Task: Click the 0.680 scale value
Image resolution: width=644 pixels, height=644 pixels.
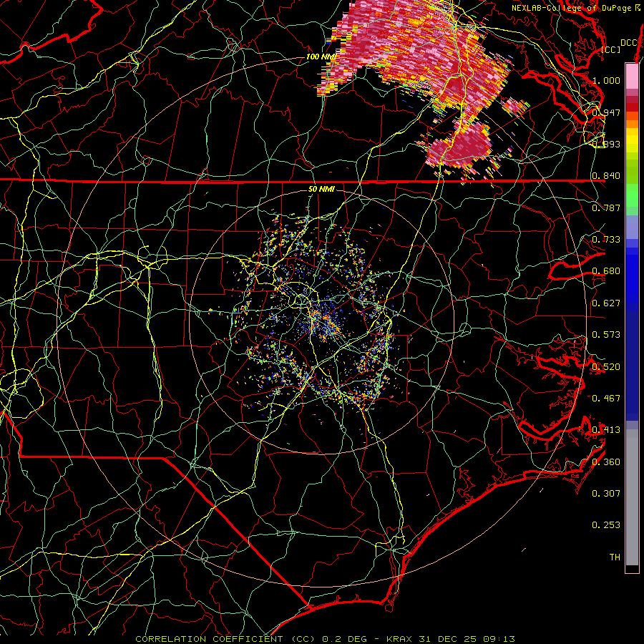Action: coord(606,271)
